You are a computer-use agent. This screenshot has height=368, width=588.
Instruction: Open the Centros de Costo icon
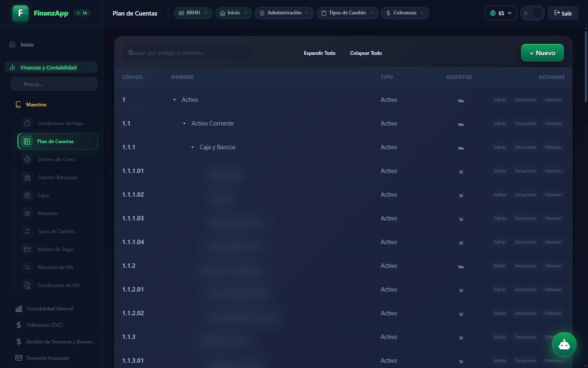[x=27, y=159]
